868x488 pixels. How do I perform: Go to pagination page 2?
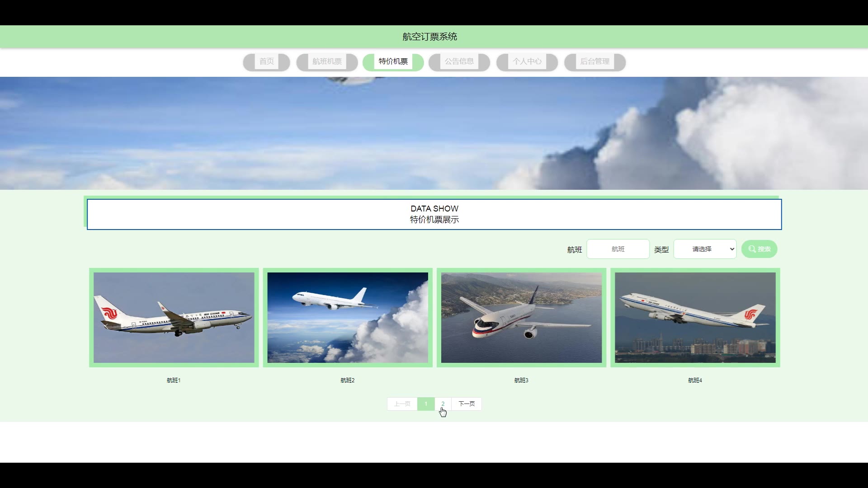click(443, 404)
